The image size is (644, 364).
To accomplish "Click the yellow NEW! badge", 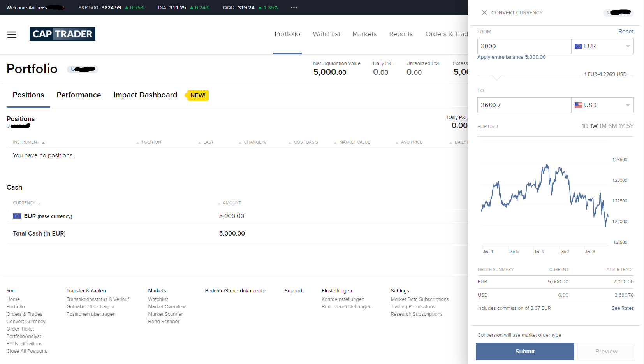I will tap(197, 95).
